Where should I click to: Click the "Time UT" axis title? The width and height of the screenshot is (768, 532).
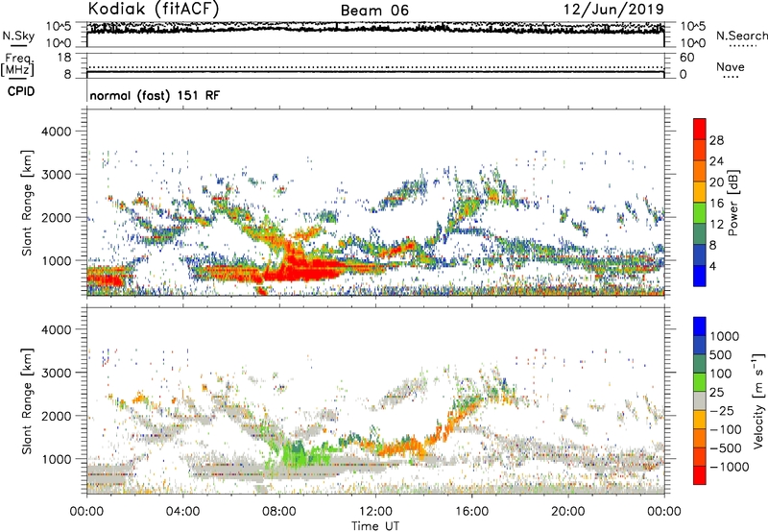[375, 525]
